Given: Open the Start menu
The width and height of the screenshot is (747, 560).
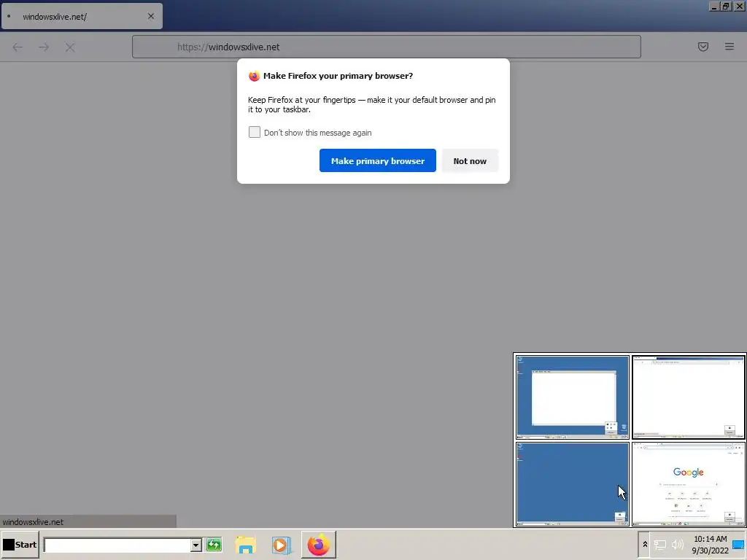Looking at the screenshot, I should pos(20,544).
